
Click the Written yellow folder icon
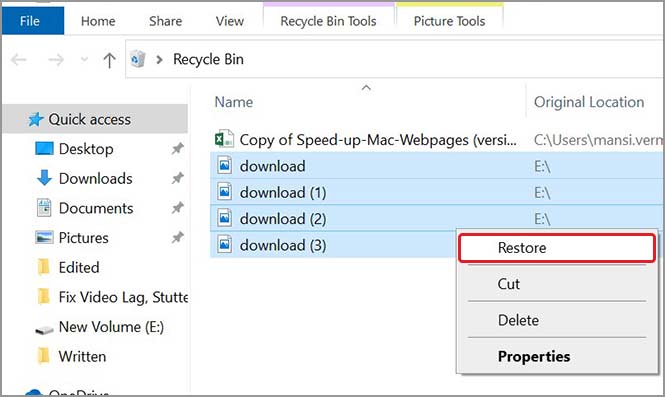click(44, 356)
